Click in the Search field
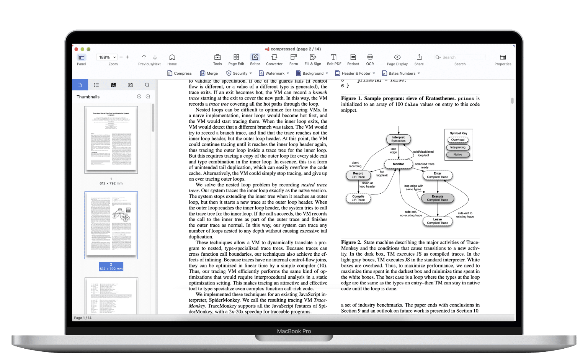Image resolution: width=588 pixels, height=364 pixels. [x=460, y=57]
